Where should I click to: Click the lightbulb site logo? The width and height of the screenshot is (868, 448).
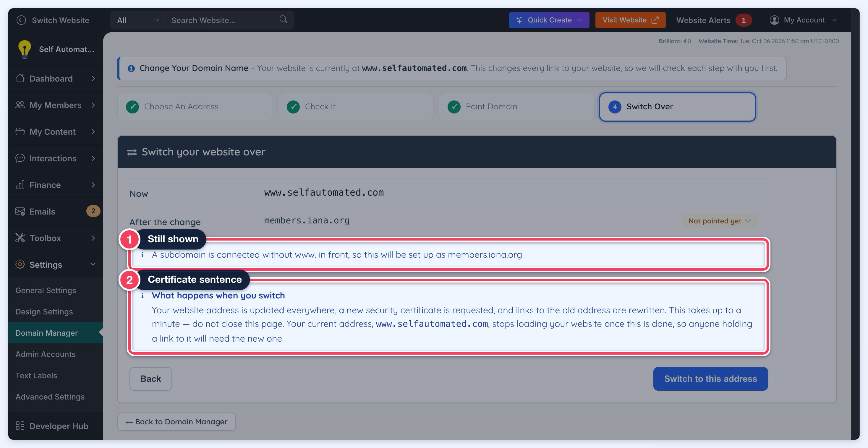click(x=24, y=49)
